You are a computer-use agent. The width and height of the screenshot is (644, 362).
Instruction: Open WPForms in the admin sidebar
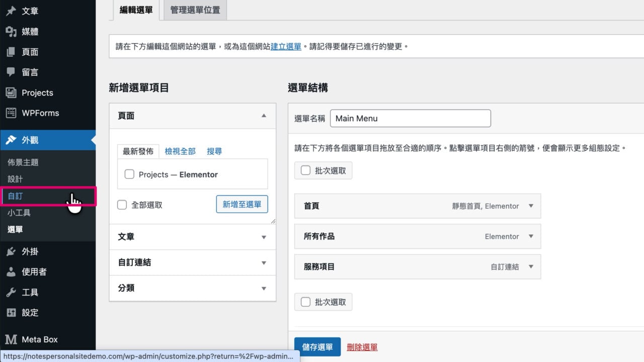click(48, 113)
